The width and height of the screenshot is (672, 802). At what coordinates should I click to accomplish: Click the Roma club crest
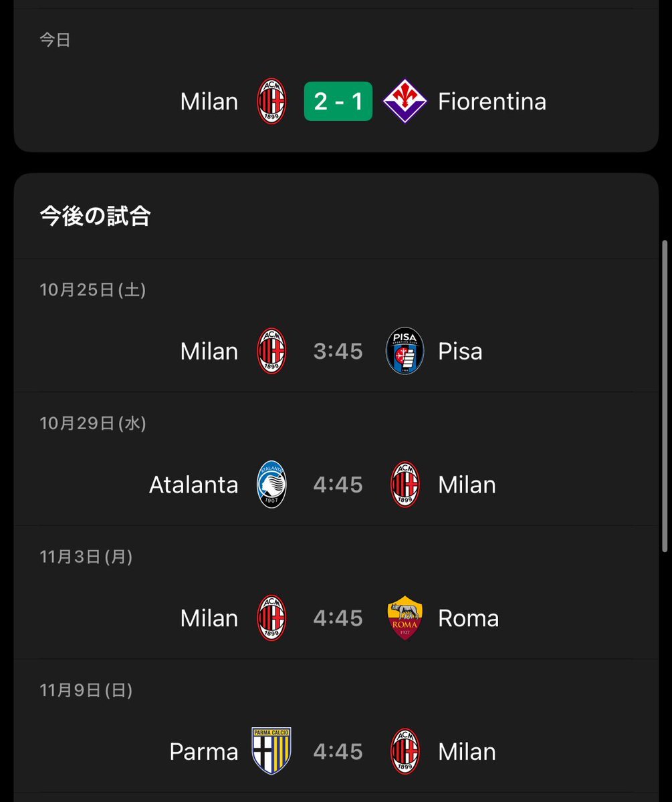pos(405,618)
